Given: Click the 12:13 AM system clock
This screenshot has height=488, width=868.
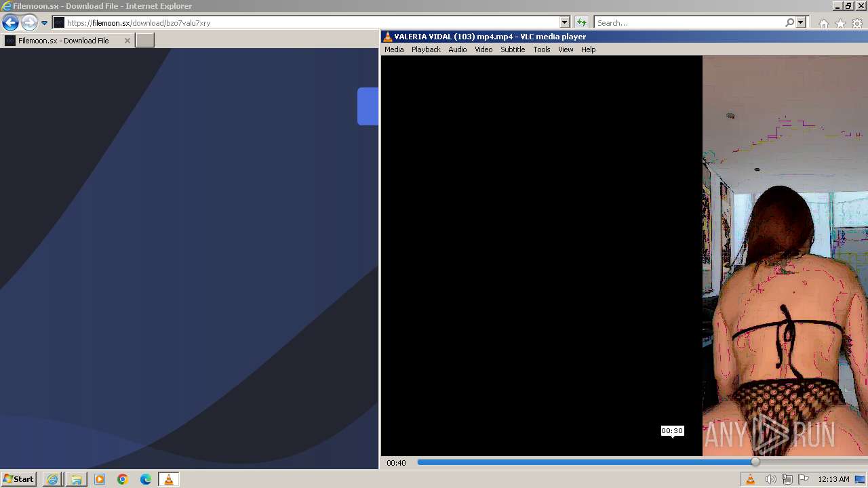Looking at the screenshot, I should 833,479.
